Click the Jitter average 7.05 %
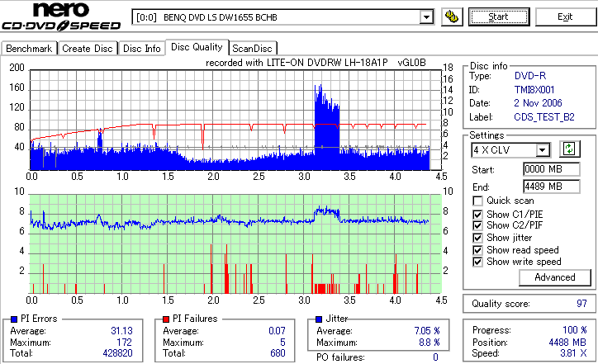The width and height of the screenshot is (598, 364). pyautogui.click(x=427, y=331)
